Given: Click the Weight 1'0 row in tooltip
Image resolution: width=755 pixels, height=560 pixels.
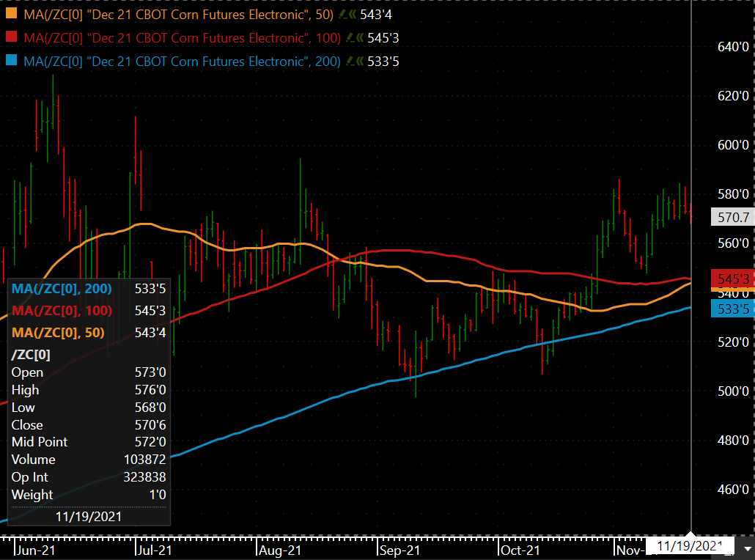Looking at the screenshot, I should tap(89, 495).
